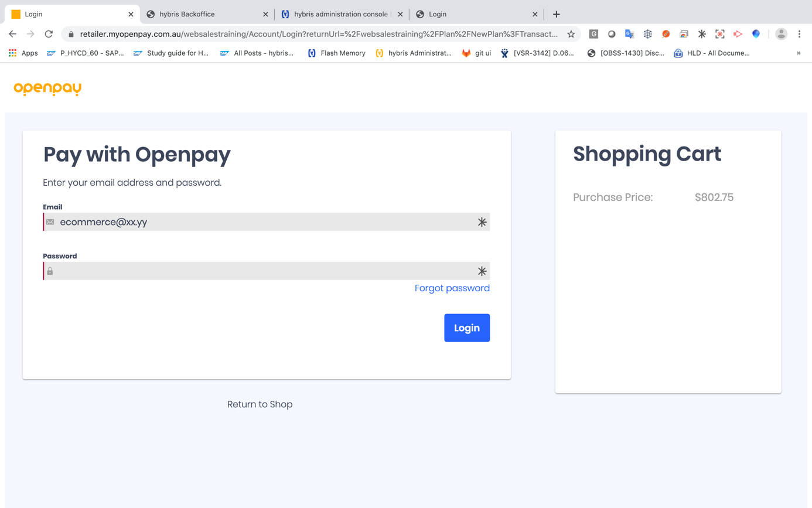Focus the Email input field

264,222
